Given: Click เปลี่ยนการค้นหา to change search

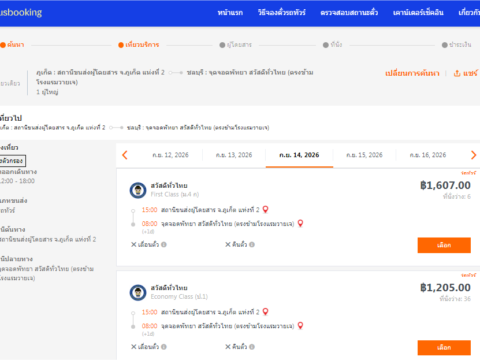Looking at the screenshot, I should pyautogui.click(x=412, y=73).
